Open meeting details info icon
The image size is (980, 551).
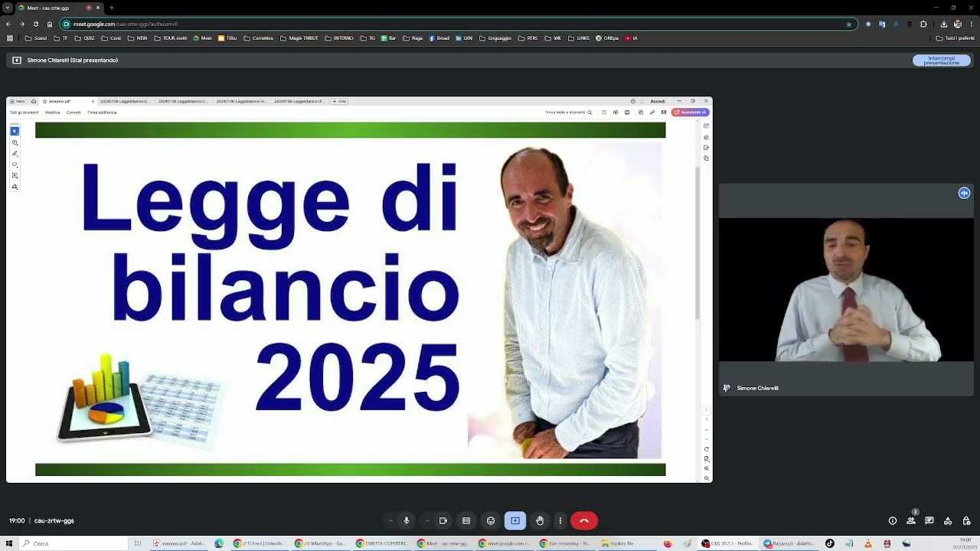(x=893, y=520)
